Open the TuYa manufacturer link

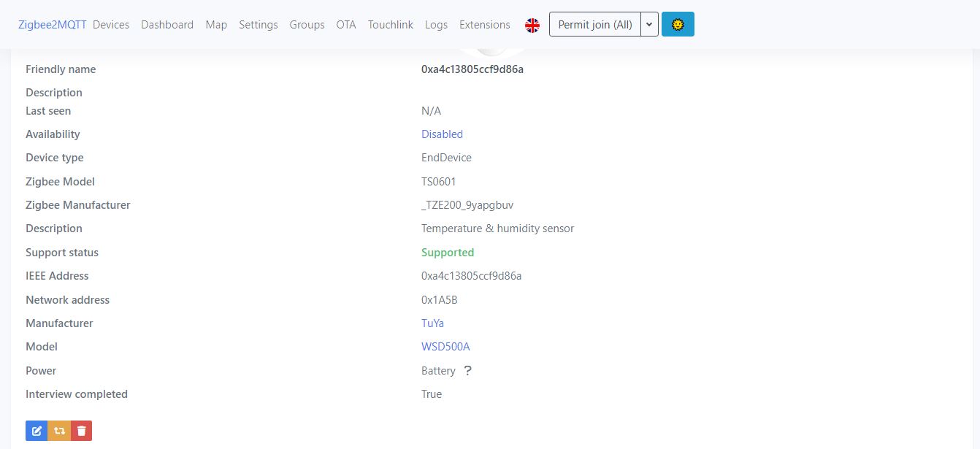coord(432,323)
